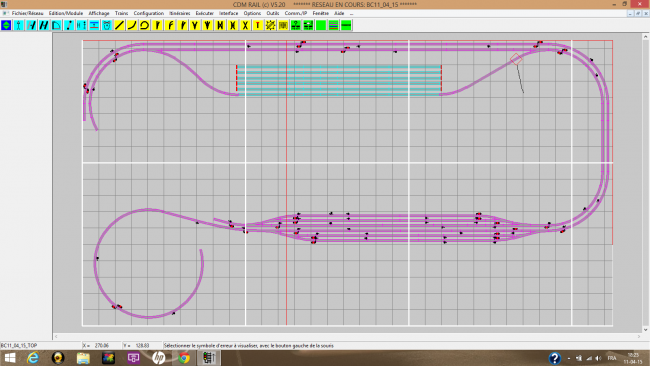Viewport: 650px width, 366px height.
Task: Select the curved track tool
Action: 132,25
